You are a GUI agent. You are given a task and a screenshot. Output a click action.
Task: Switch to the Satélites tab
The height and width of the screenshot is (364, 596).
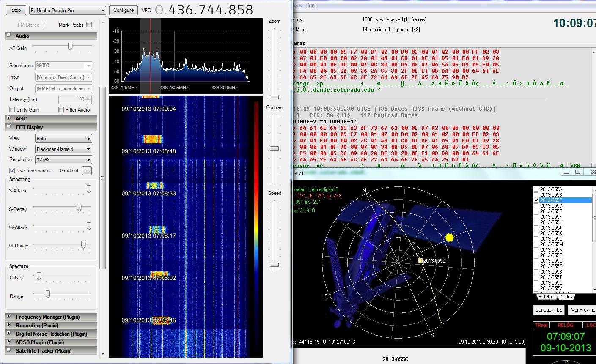pos(547,297)
